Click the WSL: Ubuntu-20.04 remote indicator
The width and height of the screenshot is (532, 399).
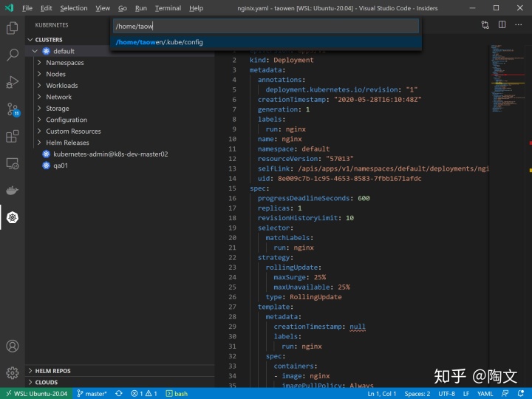click(36, 394)
